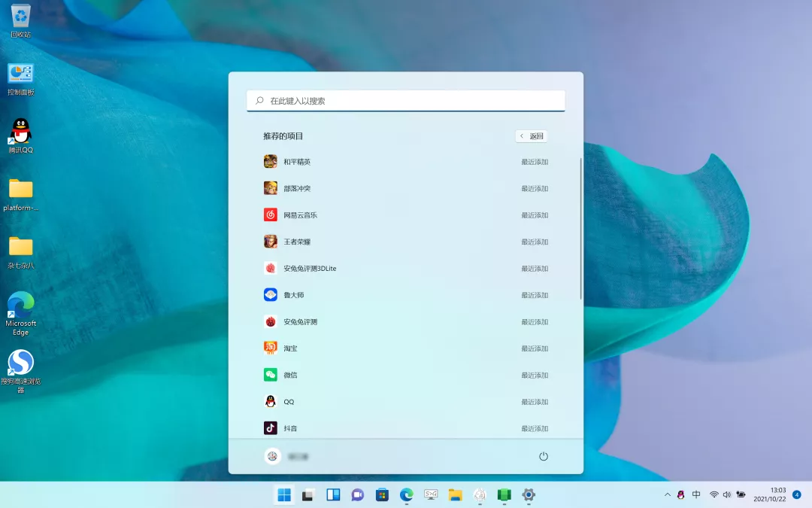
Task: Click 最近添加 next to QQ
Action: click(x=535, y=402)
